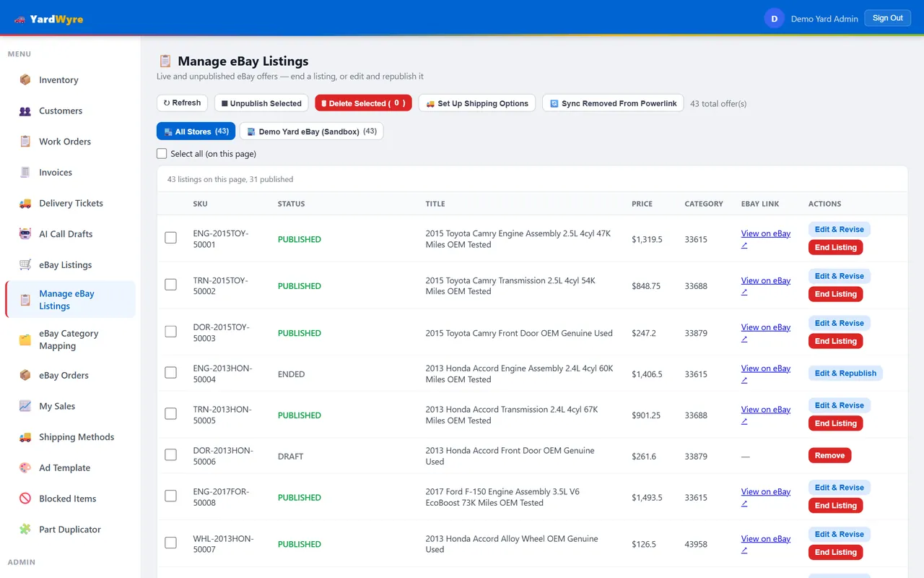Click the red Delete Selected button
Image resolution: width=924 pixels, height=578 pixels.
point(363,103)
